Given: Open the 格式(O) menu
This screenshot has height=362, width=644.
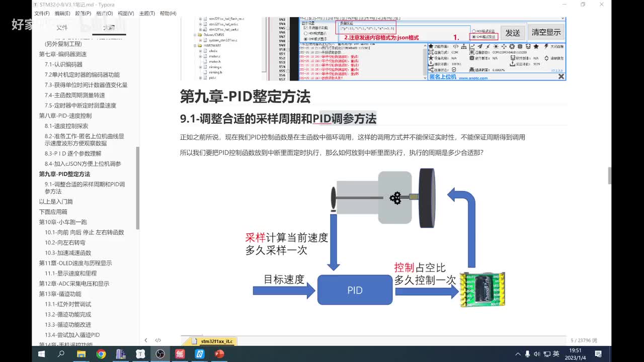Looking at the screenshot, I should coord(105,14).
